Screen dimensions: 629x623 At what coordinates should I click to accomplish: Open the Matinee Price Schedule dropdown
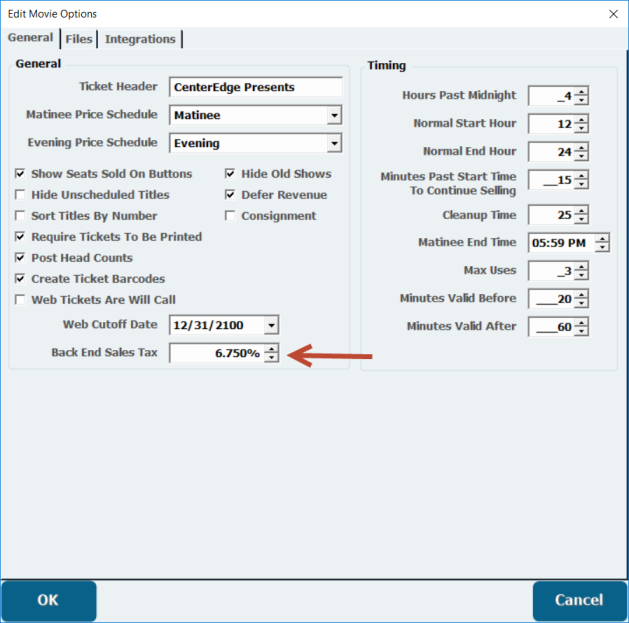(333, 116)
